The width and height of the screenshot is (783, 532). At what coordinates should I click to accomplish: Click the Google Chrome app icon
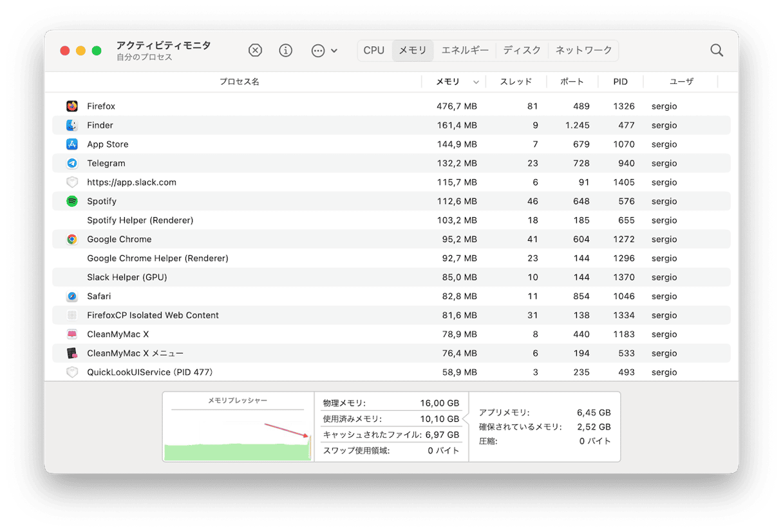72,239
